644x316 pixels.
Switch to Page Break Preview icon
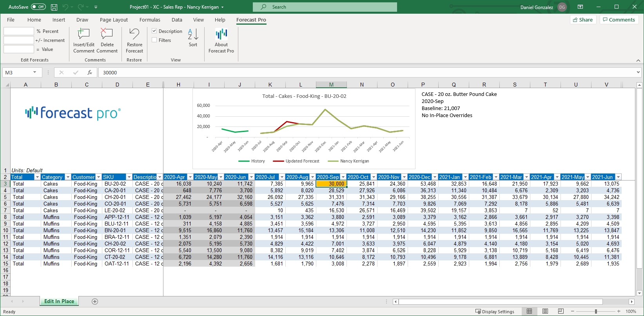(561, 311)
